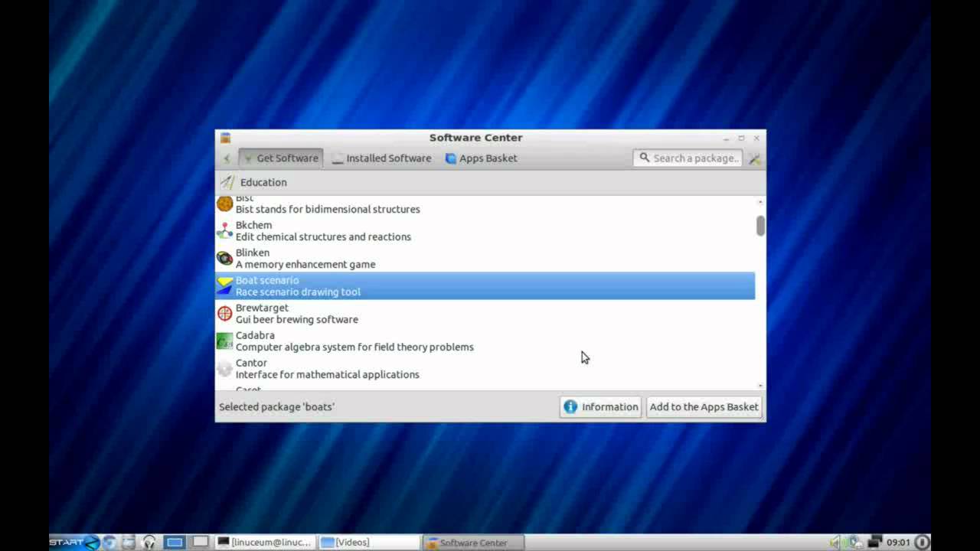The width and height of the screenshot is (980, 551).
Task: Switch to Installed Software tab
Action: point(381,158)
